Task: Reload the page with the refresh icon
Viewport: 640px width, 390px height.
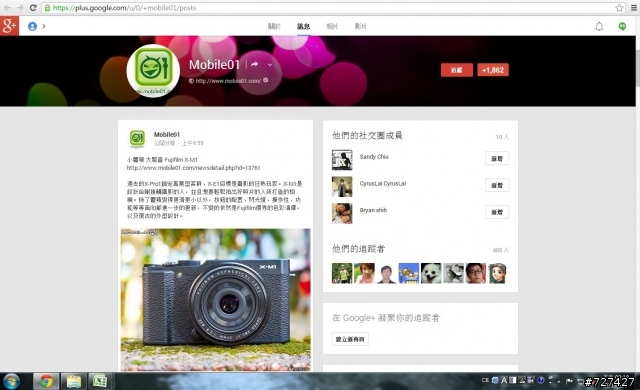Action: 33,8
